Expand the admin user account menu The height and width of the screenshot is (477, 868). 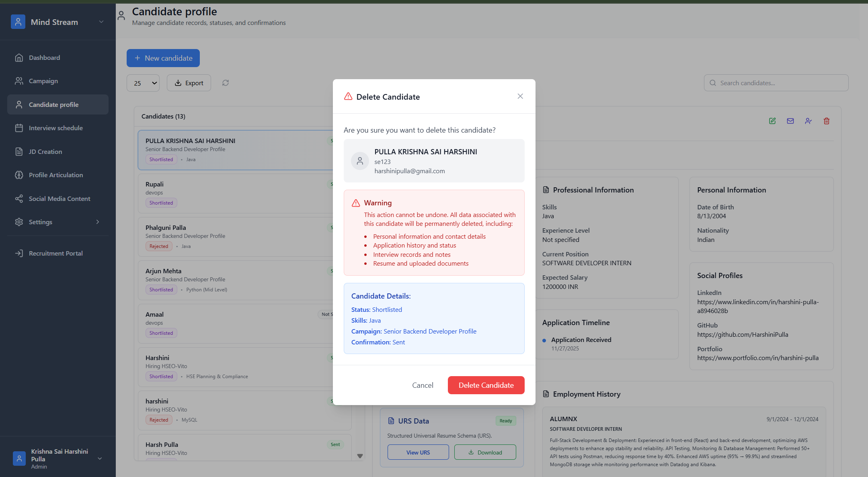pos(100,459)
